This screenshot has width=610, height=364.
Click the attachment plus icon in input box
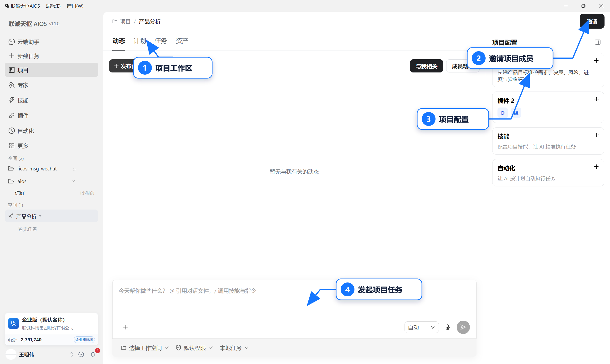pos(125,327)
